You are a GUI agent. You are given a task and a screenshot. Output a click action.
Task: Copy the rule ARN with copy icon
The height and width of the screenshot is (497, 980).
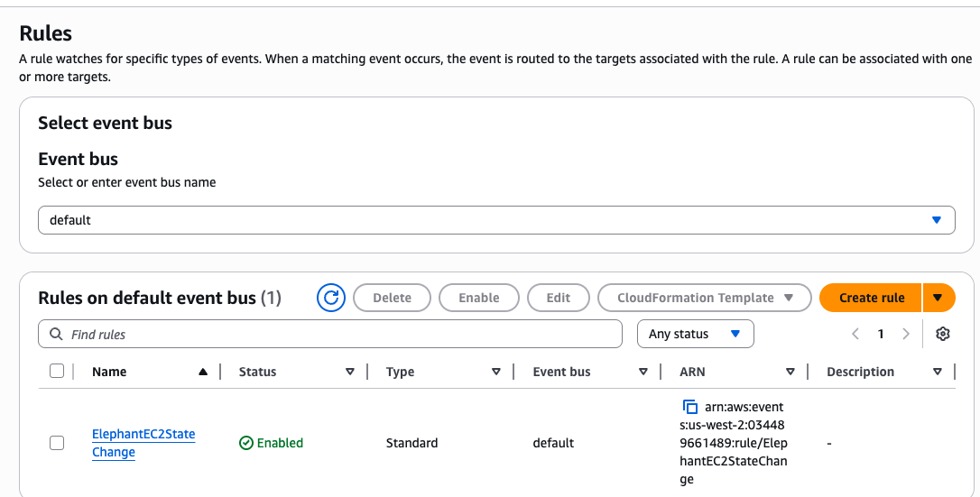click(x=690, y=407)
